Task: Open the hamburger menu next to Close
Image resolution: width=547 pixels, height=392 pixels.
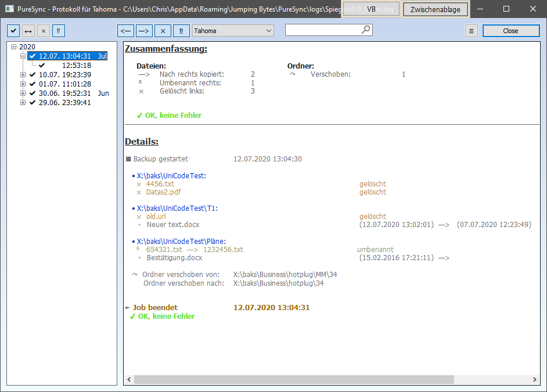Action: pyautogui.click(x=471, y=30)
